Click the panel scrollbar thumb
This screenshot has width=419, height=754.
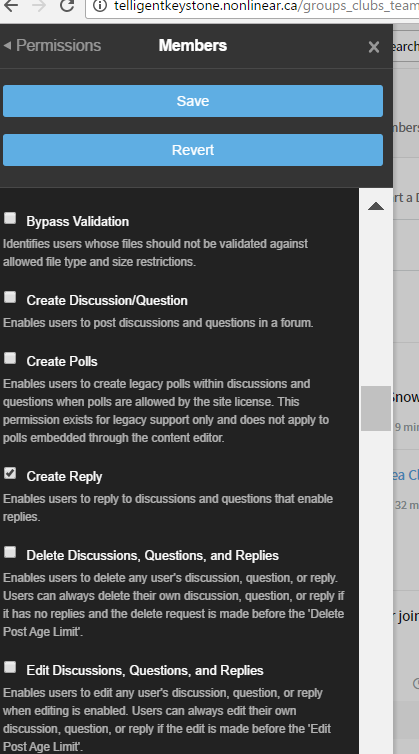click(376, 408)
